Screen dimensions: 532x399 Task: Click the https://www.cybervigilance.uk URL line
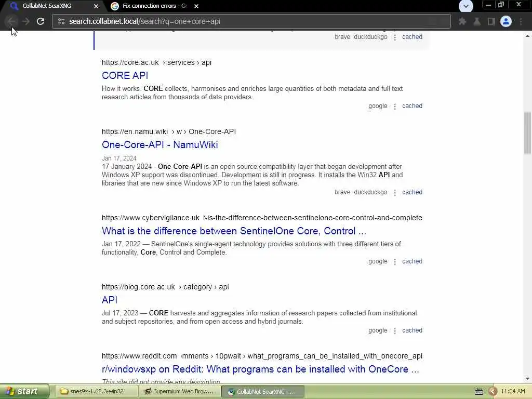[262, 218]
